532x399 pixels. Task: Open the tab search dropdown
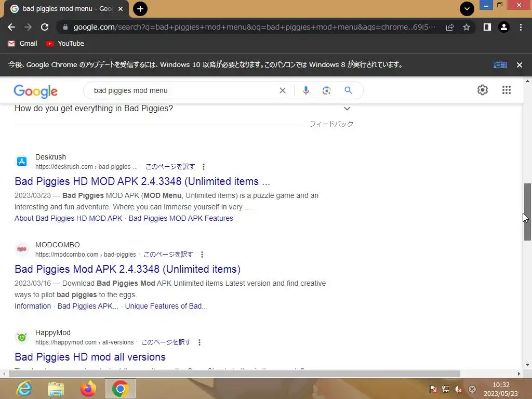[x=467, y=9]
